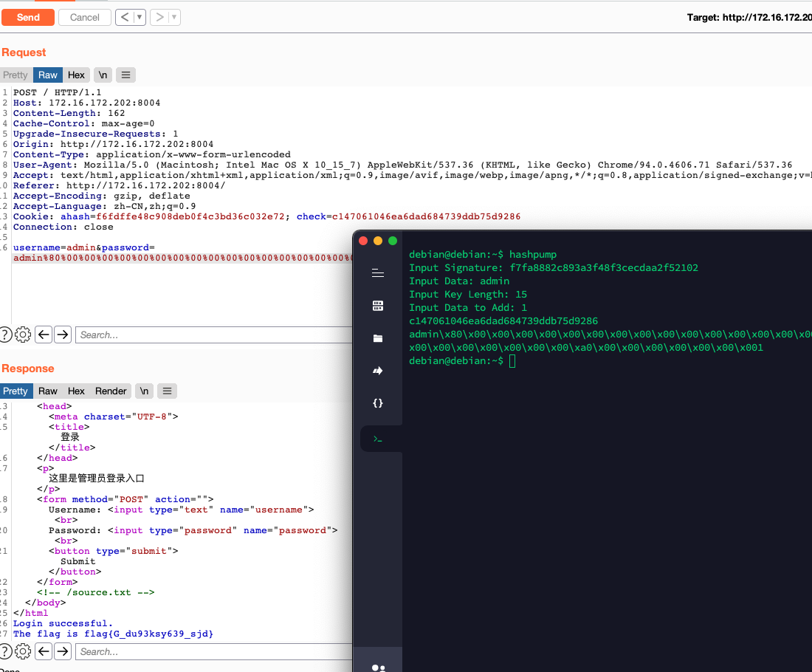Open the terminal app sidebar menu icon

pos(378,273)
